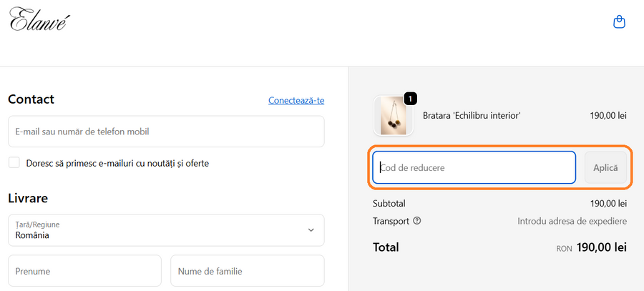Click into the Cod de reducere field
This screenshot has width=644, height=291.
pos(474,167)
